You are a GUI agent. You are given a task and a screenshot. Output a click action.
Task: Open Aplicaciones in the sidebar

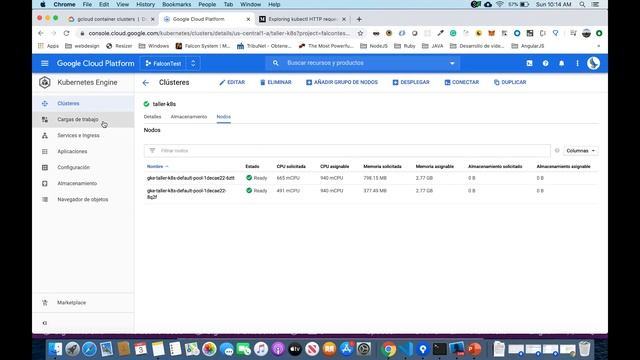click(83, 151)
